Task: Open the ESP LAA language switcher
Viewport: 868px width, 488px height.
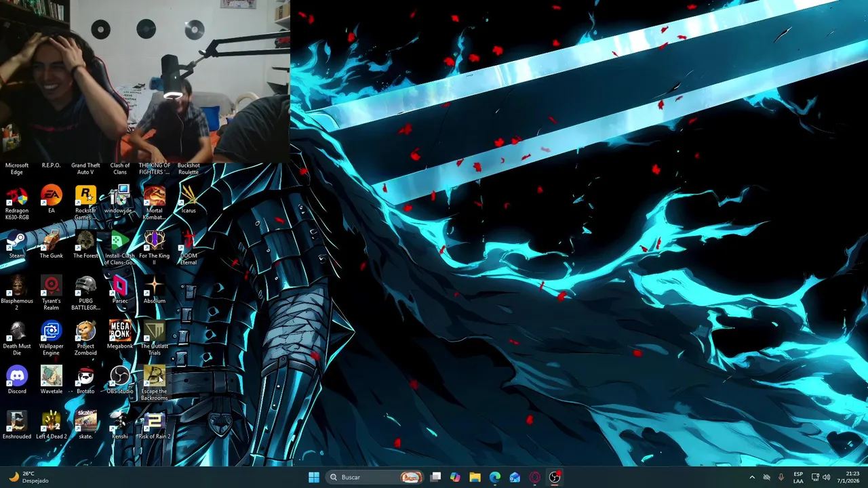Action: (x=798, y=477)
